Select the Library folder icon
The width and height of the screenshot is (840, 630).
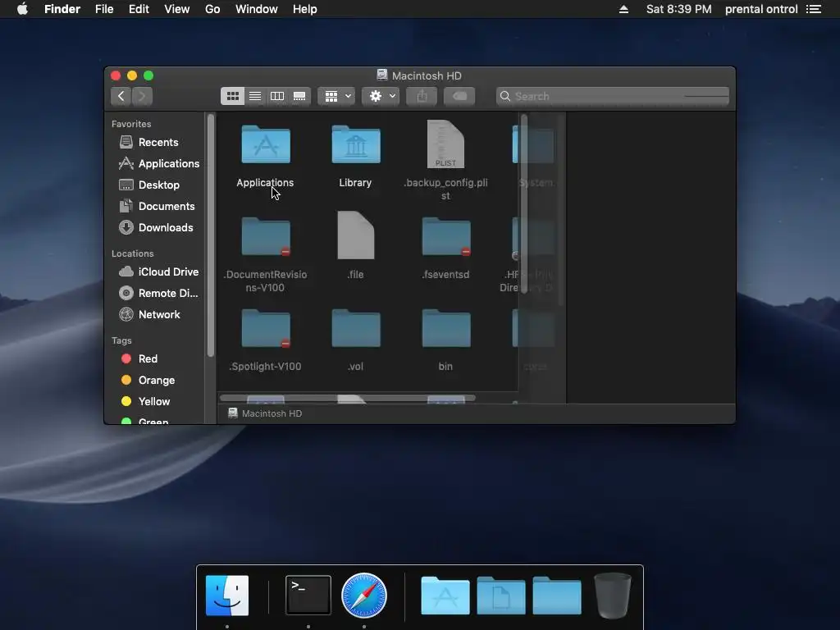[356, 144]
